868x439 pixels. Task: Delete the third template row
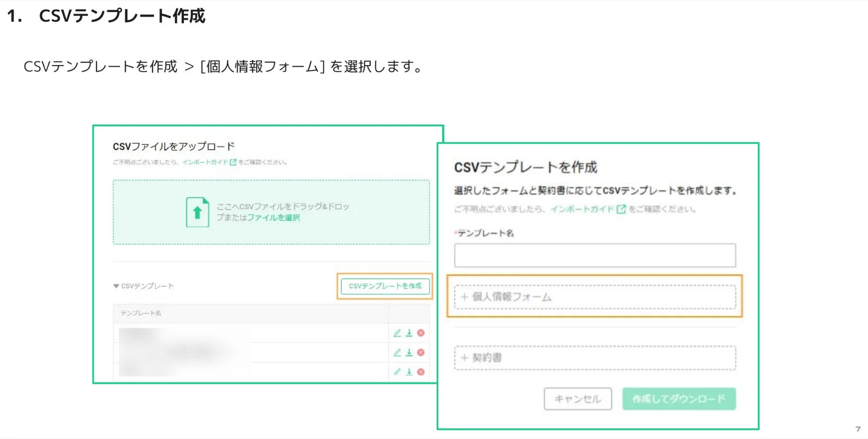(421, 372)
